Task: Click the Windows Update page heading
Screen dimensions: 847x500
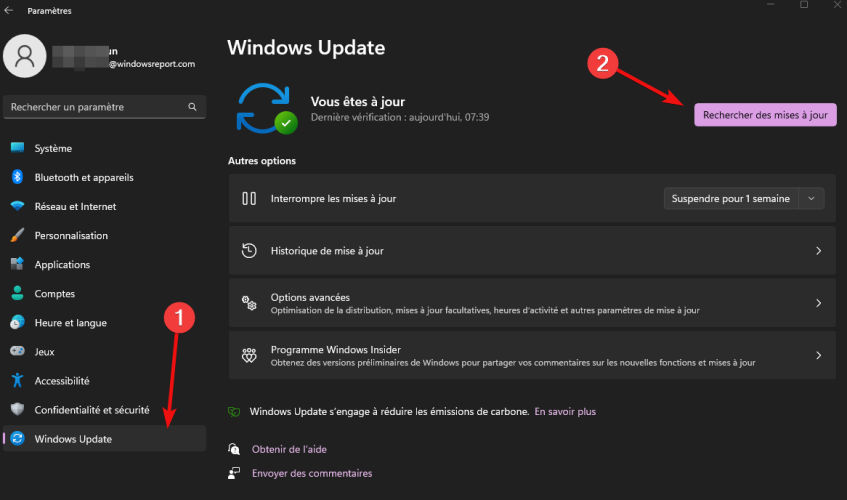Action: tap(306, 48)
